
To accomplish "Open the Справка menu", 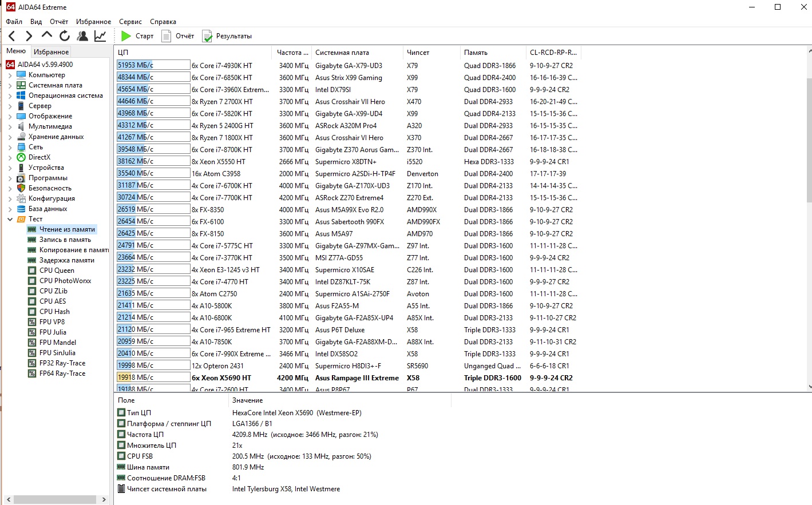I will coord(163,22).
